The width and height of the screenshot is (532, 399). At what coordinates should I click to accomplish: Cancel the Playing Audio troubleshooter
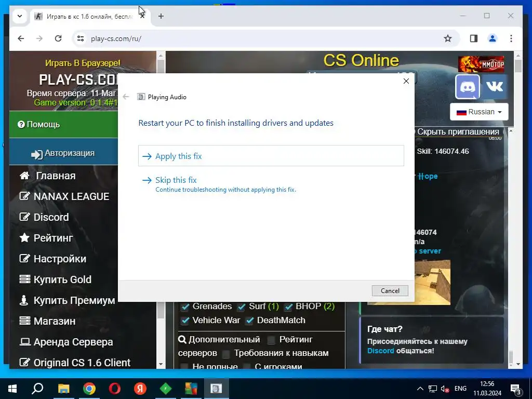[x=390, y=291]
